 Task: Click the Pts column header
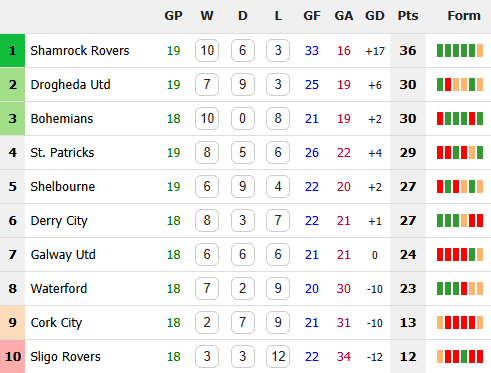coord(408,16)
